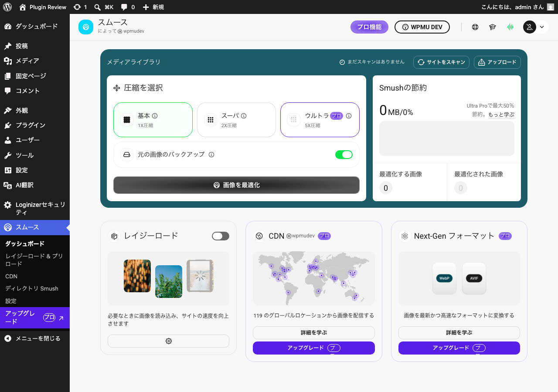The width and height of the screenshot is (558, 392).
Task: Click the info icon next to 基本
Action: point(155,116)
